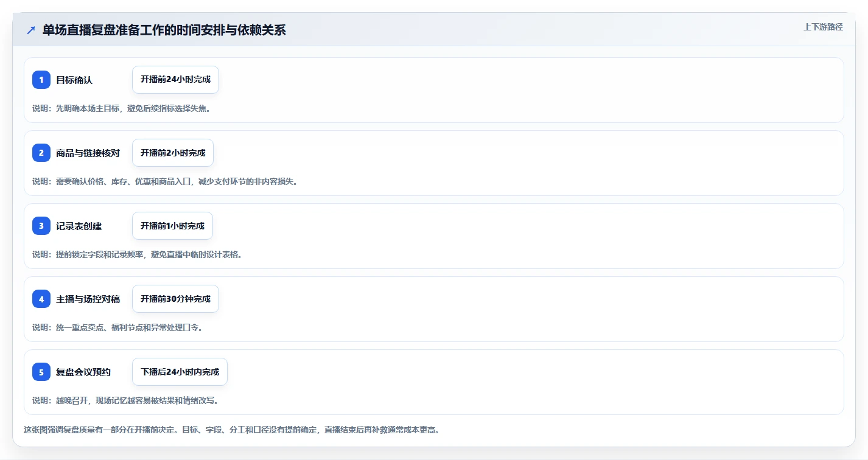
Task: Click the 下播后24小时内完成 pill
Action: pyautogui.click(x=180, y=372)
